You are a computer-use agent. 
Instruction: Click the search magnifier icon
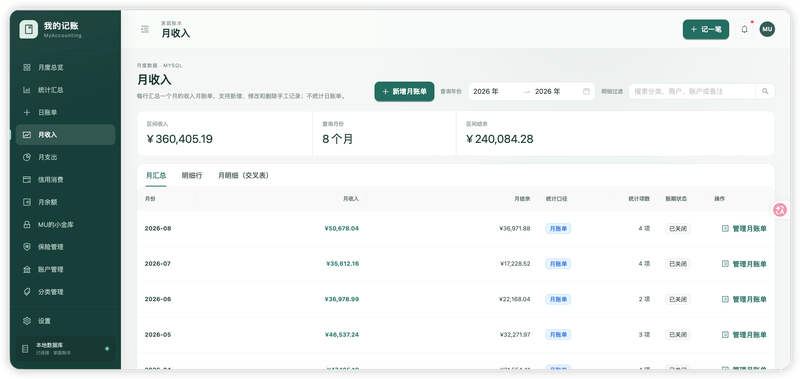(765, 91)
